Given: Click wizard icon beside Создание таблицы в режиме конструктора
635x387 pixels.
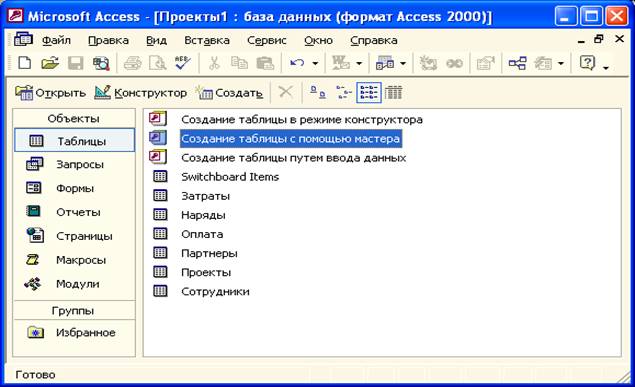Looking at the screenshot, I should [158, 119].
